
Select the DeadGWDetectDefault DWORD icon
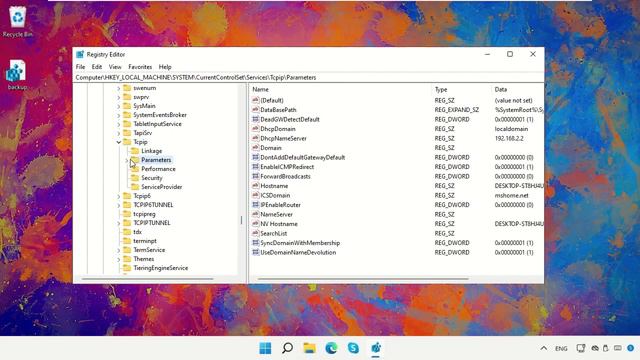click(256, 119)
